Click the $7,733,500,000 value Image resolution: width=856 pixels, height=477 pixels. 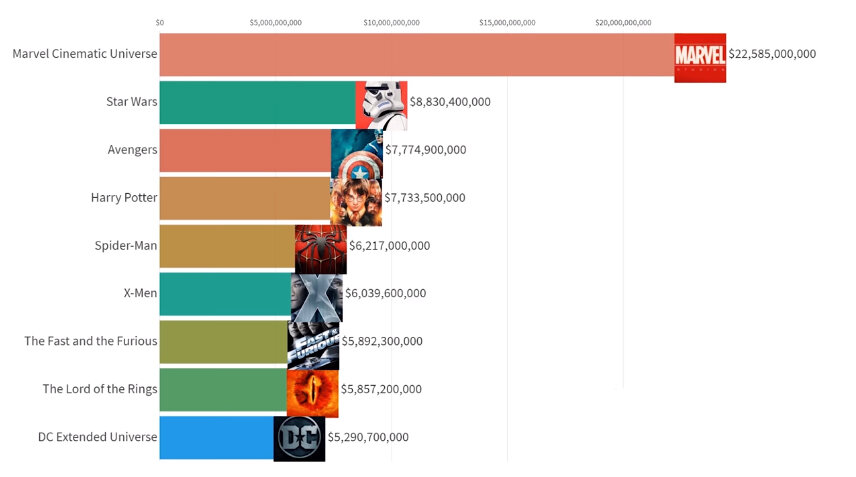pos(425,198)
